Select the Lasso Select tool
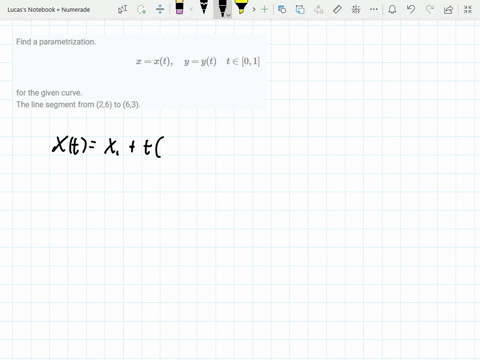The width and height of the screenshot is (480, 360). tap(142, 9)
